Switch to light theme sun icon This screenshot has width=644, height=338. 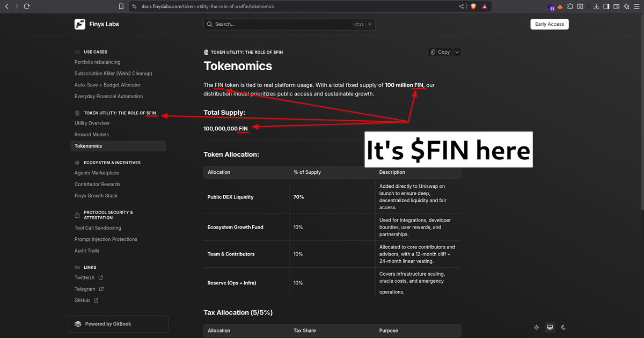click(x=536, y=327)
